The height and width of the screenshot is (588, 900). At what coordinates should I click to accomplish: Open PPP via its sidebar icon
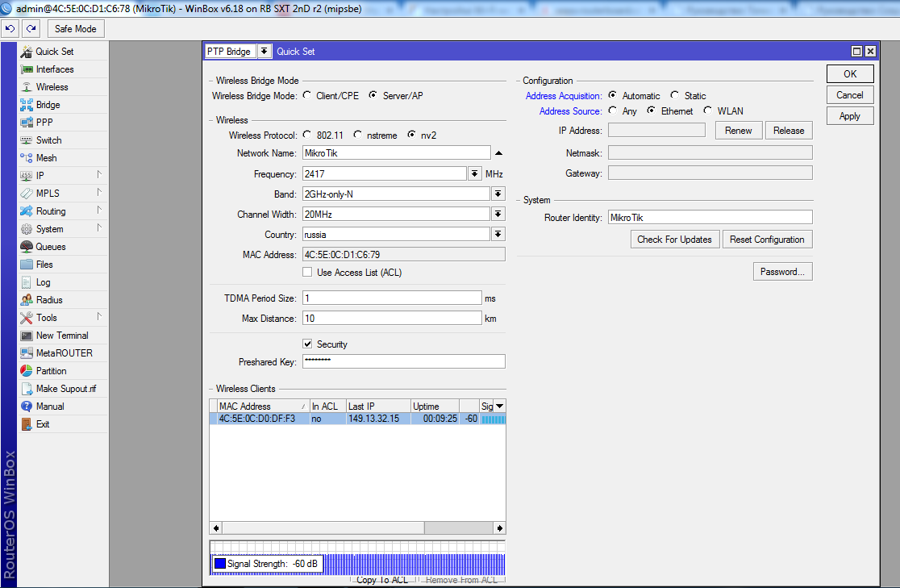(27, 123)
